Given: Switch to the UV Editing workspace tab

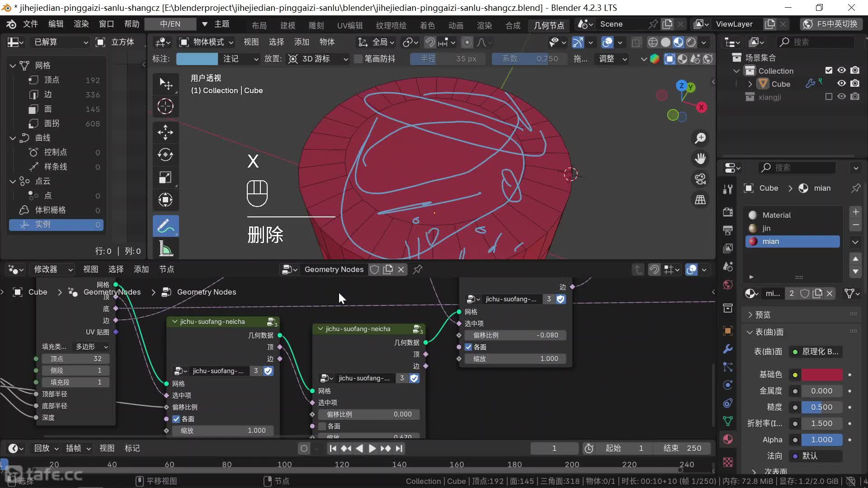Looking at the screenshot, I should coord(349,25).
